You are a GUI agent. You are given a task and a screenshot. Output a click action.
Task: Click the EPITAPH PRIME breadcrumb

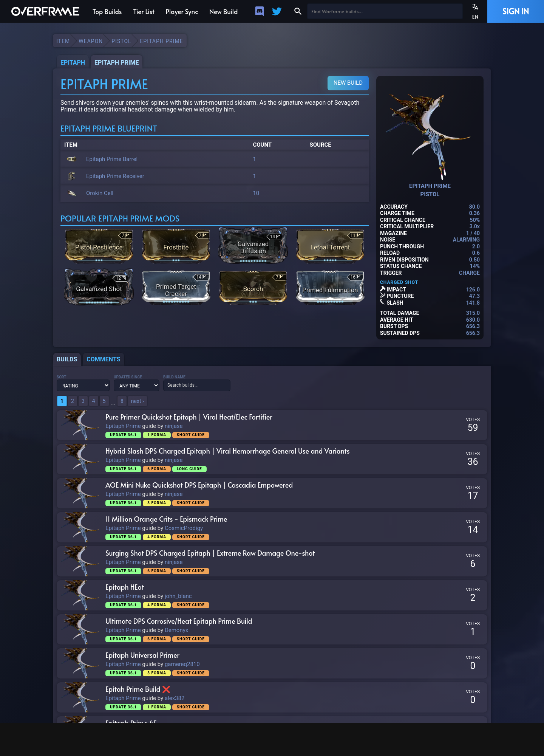(161, 41)
